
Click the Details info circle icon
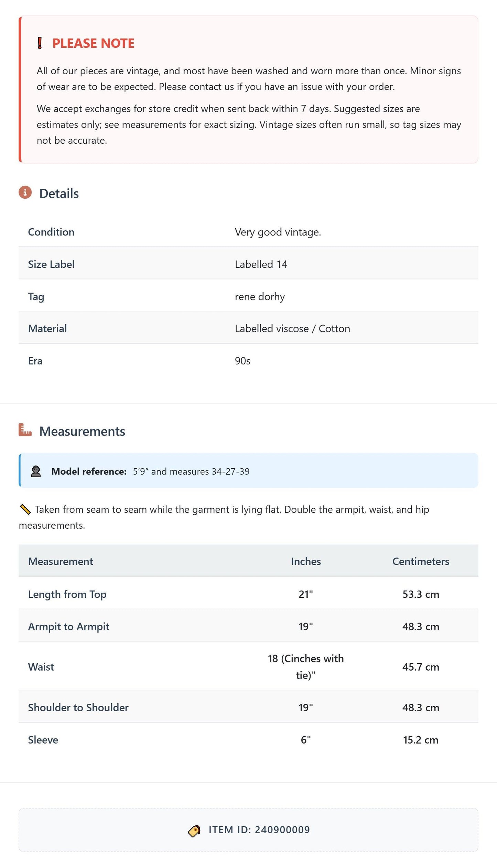coord(25,193)
